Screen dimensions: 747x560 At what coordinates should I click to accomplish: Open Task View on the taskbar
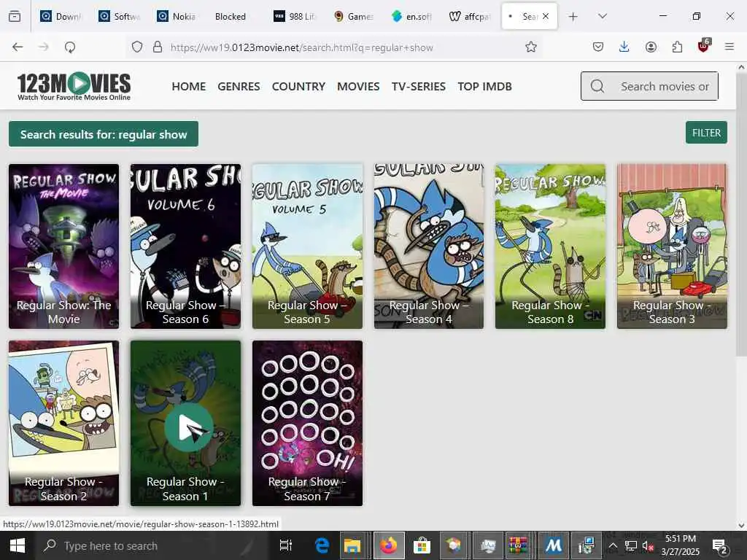point(286,545)
